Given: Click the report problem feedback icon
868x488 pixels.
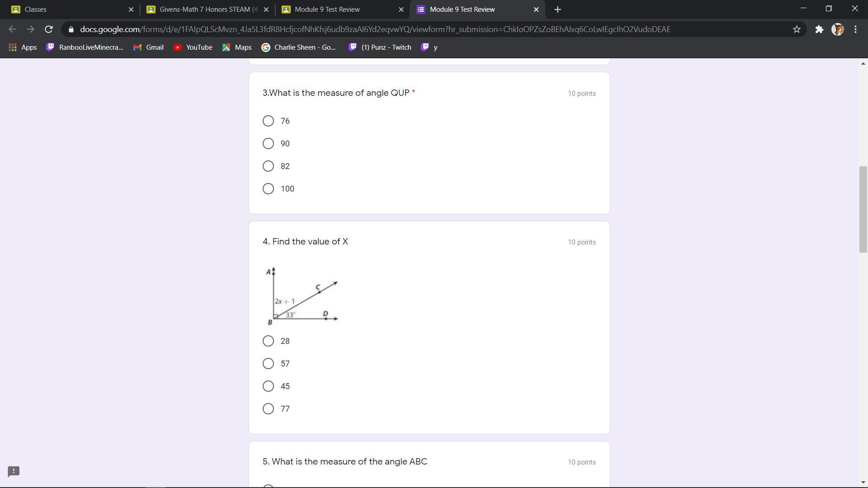Looking at the screenshot, I should coord(14,472).
